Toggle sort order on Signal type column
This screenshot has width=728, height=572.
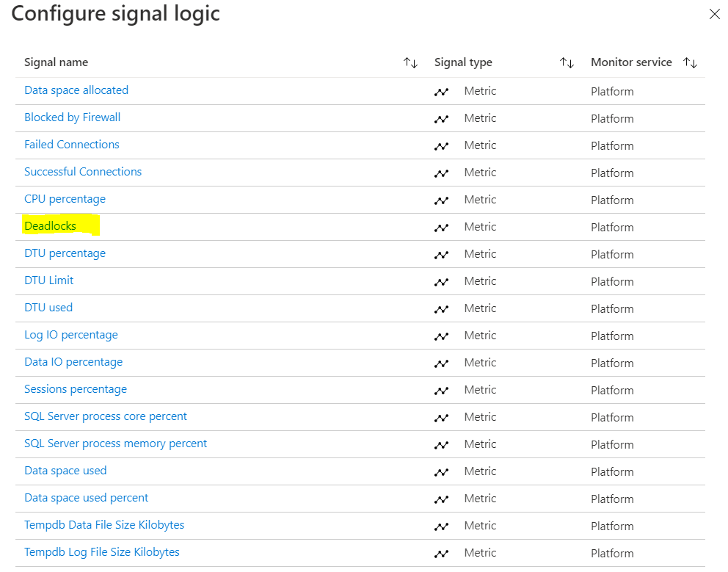pyautogui.click(x=567, y=62)
